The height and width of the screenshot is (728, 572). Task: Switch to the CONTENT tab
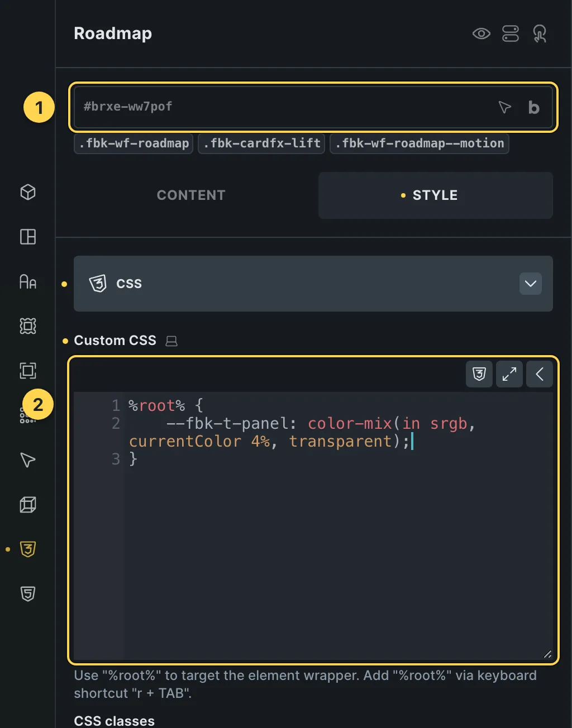coord(191,195)
